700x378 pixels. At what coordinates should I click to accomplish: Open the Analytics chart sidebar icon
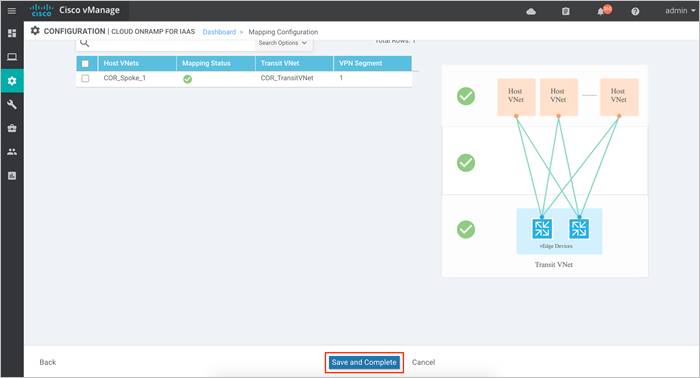pyautogui.click(x=12, y=176)
